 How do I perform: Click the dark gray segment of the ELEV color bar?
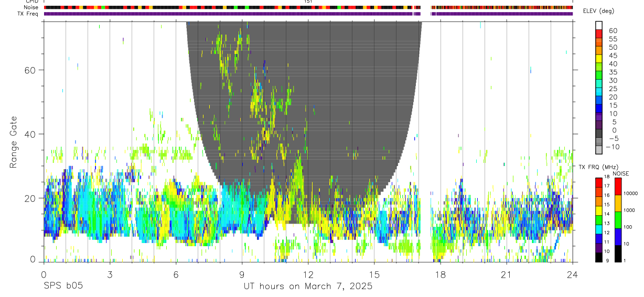pyautogui.click(x=599, y=133)
